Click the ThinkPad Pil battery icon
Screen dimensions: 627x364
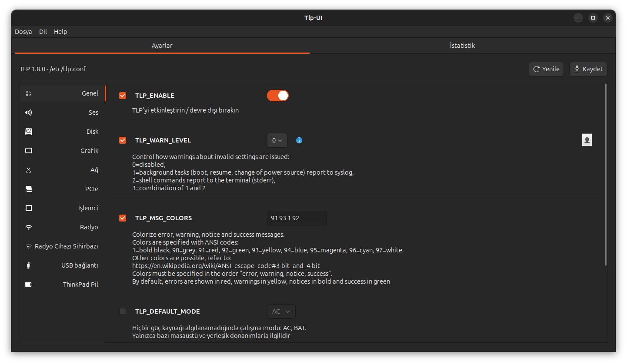tap(29, 285)
